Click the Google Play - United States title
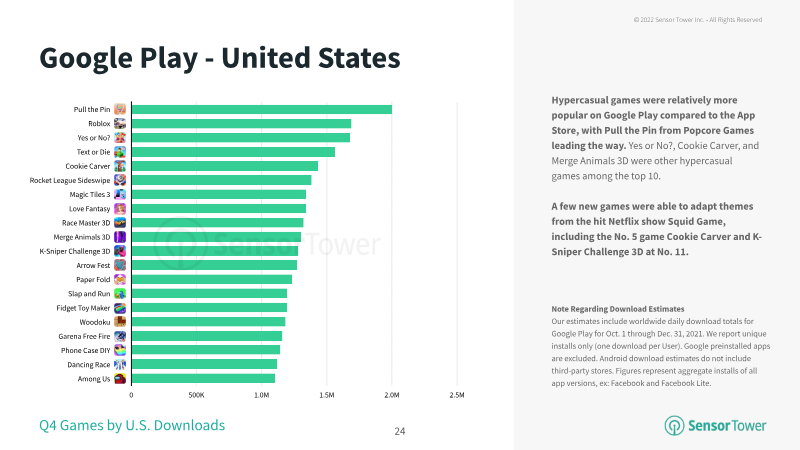 (220, 58)
